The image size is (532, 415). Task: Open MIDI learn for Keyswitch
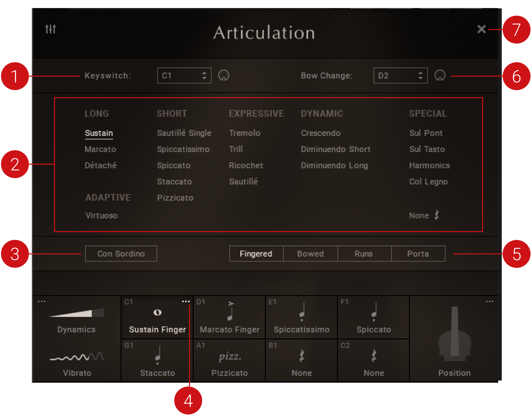pyautogui.click(x=224, y=76)
